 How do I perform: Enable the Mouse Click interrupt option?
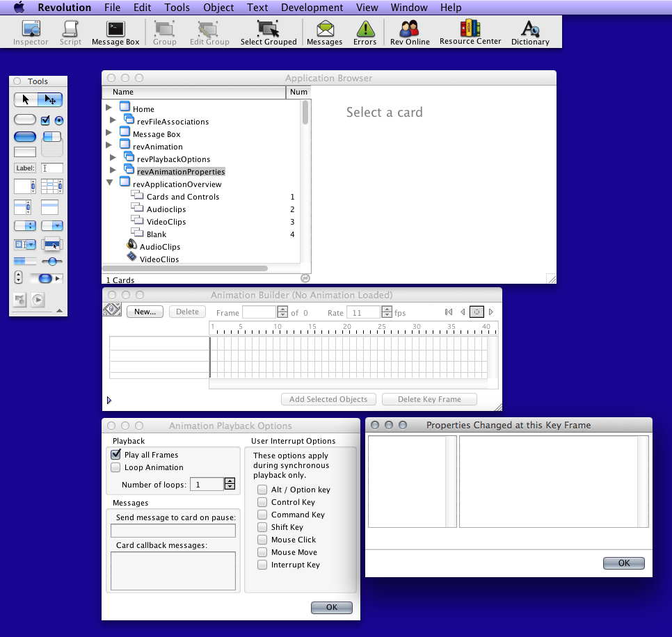click(262, 540)
